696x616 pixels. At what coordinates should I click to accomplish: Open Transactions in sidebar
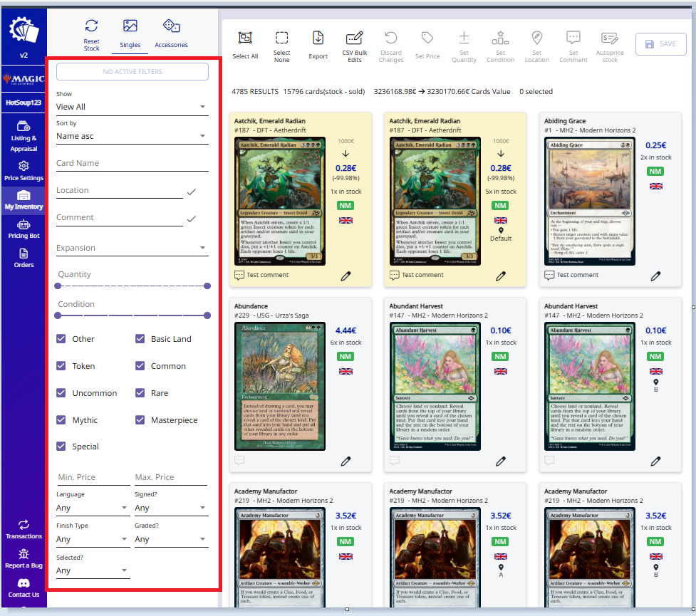pos(24,530)
